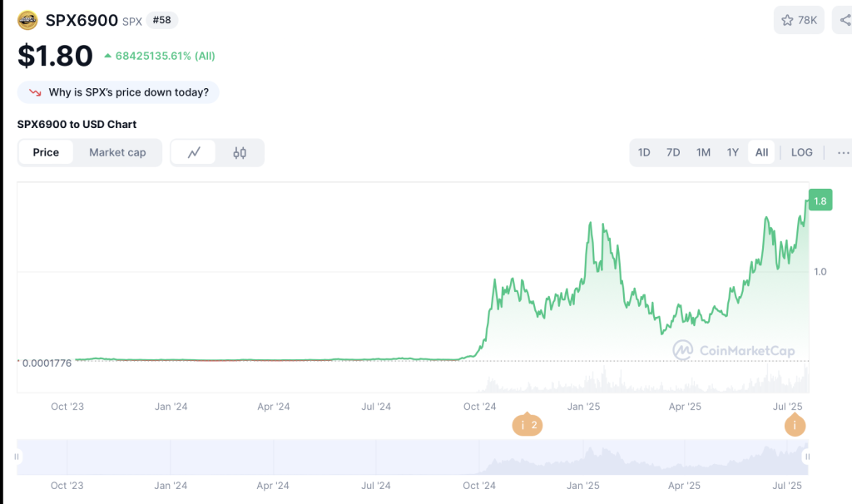Screen dimensions: 852x504
Task: Open the three-dots chart options menu
Action: point(843,152)
